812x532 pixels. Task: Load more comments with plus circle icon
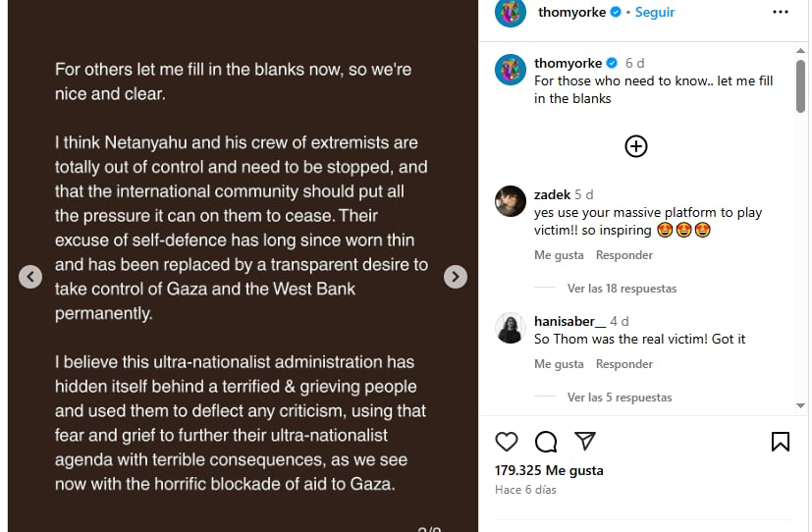click(636, 146)
